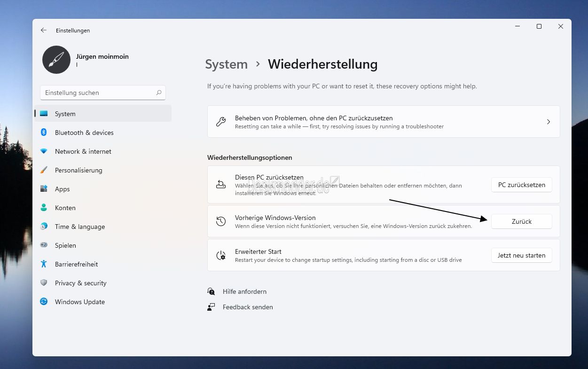Click the Privacy & security shield icon
This screenshot has width=588, height=369.
44,283
